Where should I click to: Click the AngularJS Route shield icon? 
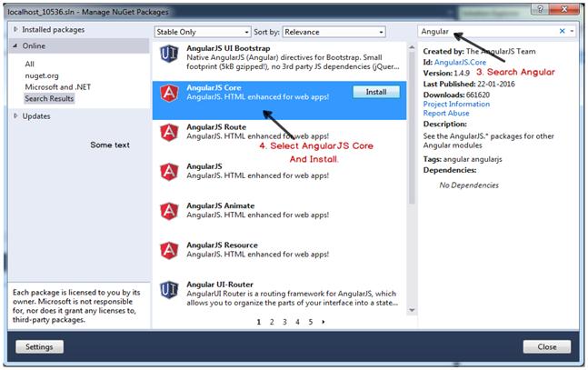pos(169,133)
